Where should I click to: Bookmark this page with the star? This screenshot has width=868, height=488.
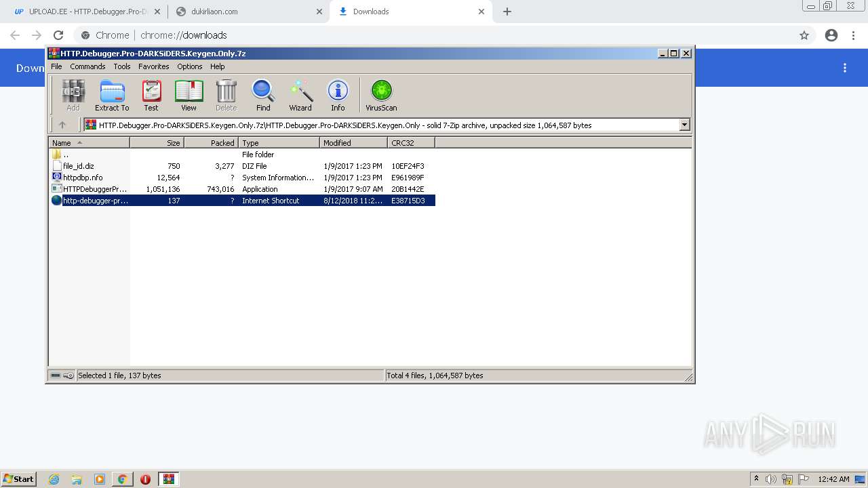coord(804,35)
